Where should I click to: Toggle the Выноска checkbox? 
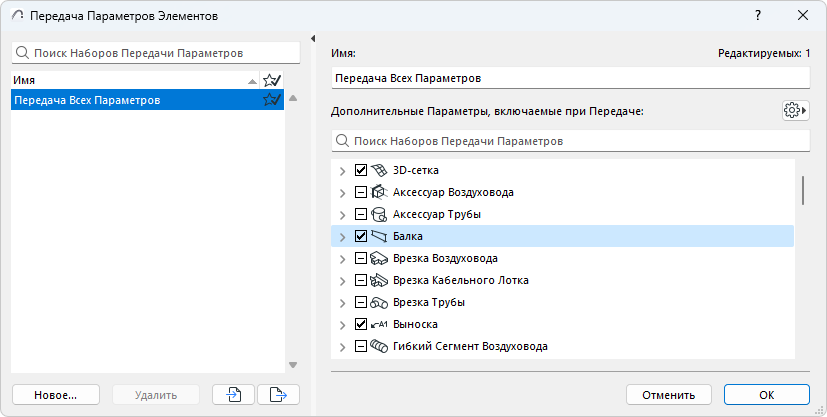coord(361,325)
